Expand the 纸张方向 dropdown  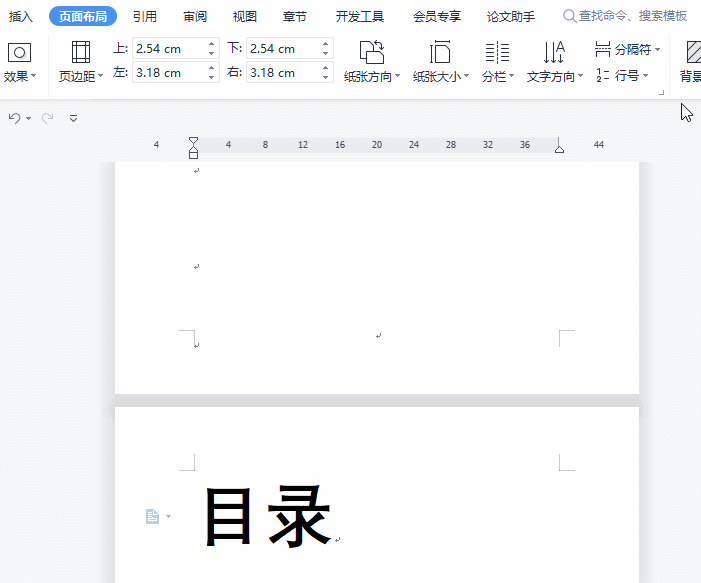[x=397, y=76]
